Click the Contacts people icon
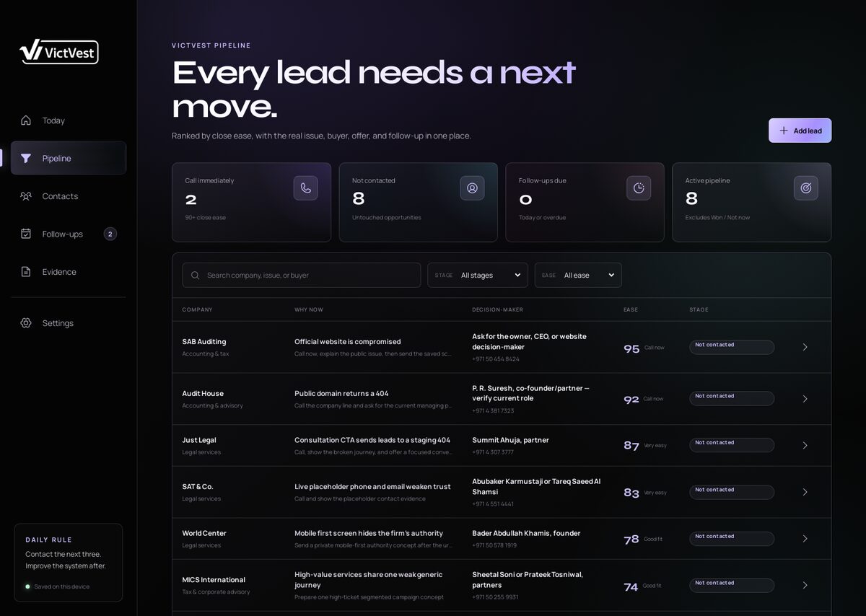 click(x=26, y=196)
